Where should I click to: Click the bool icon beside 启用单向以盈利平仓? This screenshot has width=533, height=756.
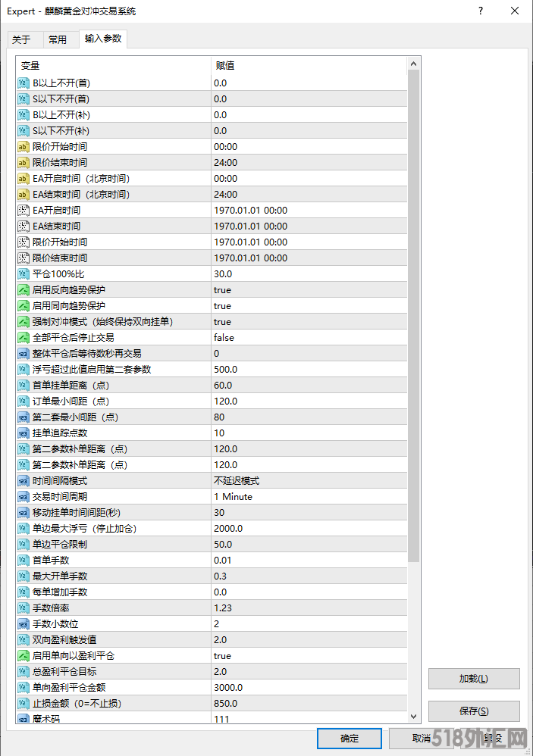coord(24,656)
